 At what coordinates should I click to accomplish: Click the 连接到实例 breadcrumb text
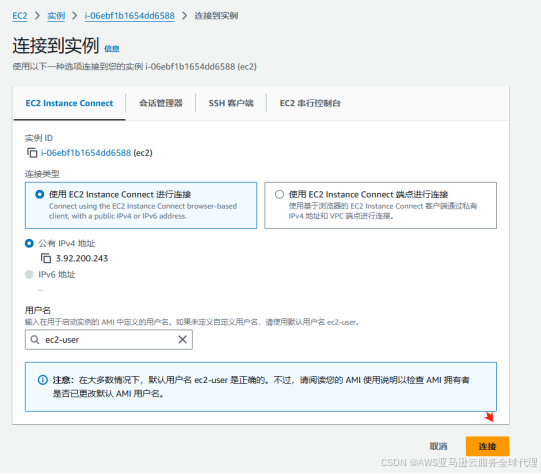tap(216, 16)
